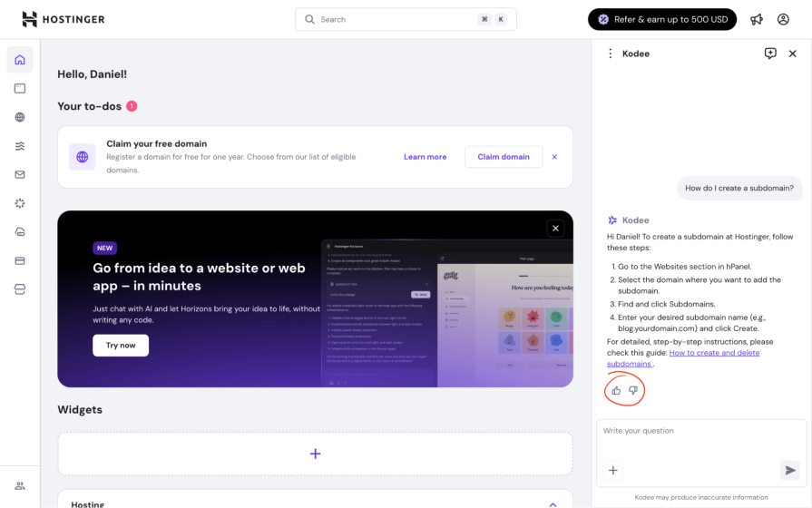Click the Home icon in the left sidebar

(x=20, y=60)
